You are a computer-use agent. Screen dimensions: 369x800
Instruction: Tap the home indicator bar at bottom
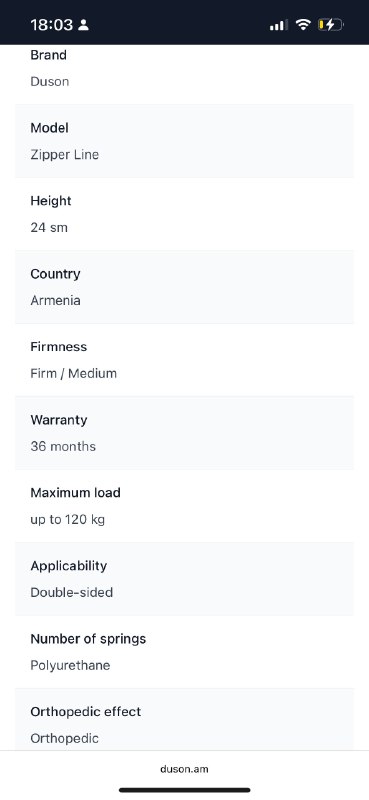coord(184,790)
